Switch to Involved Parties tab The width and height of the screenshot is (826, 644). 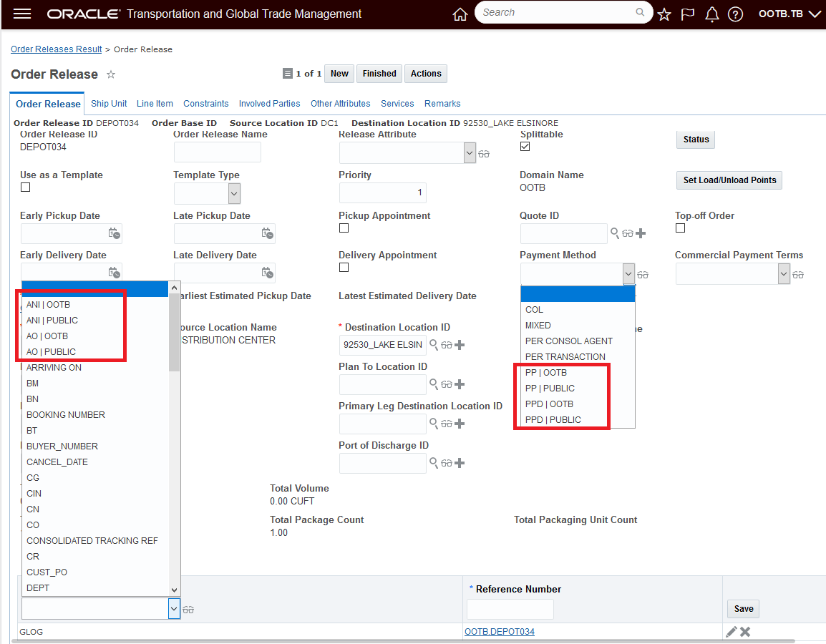[269, 104]
